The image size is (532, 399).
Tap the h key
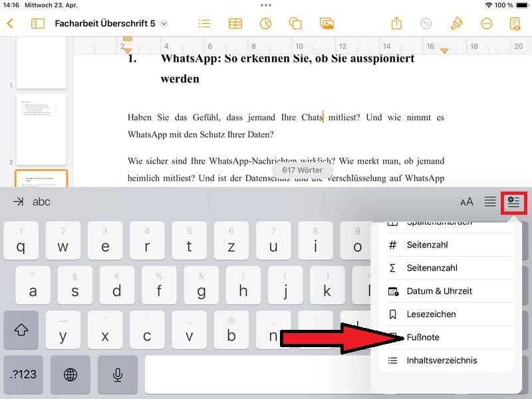[x=243, y=285]
